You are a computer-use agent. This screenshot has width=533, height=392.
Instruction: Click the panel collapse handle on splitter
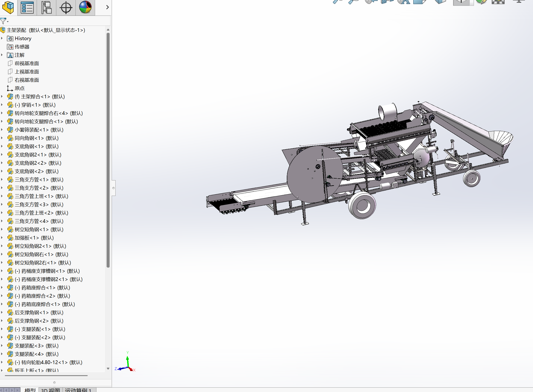click(x=114, y=188)
